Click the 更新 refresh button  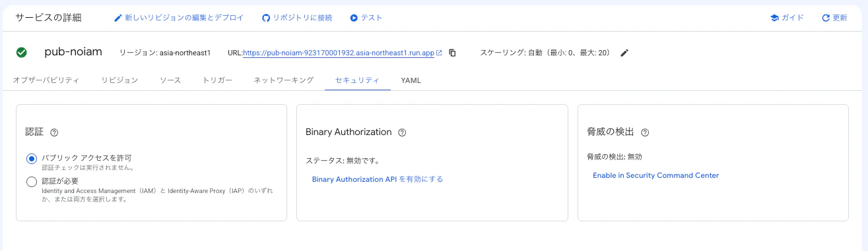[x=834, y=18]
